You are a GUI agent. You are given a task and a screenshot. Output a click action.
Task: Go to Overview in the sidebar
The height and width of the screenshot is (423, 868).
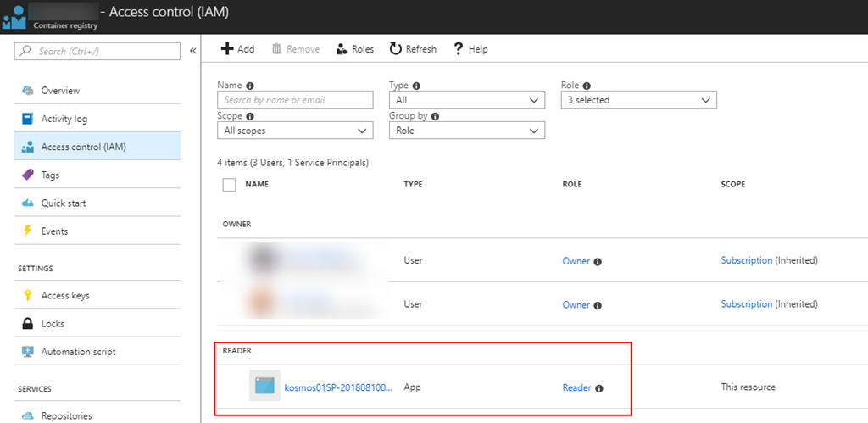(x=60, y=91)
